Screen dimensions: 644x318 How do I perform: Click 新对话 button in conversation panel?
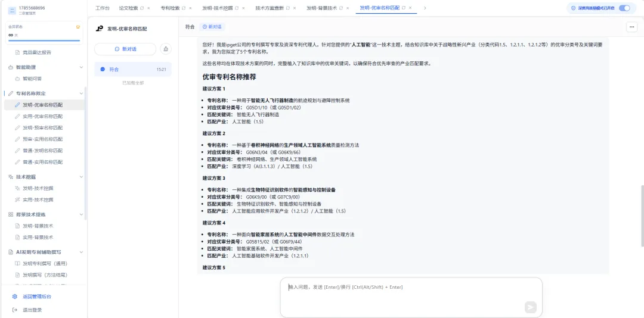click(x=125, y=49)
